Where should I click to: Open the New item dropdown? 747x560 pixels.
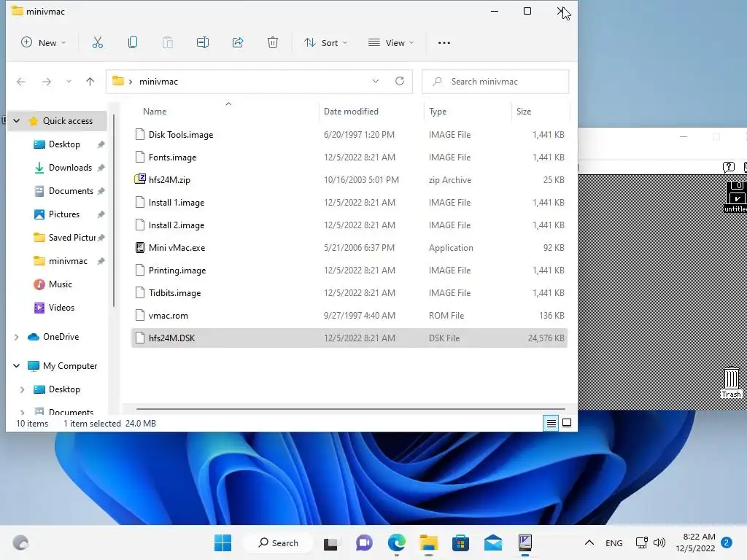point(43,43)
